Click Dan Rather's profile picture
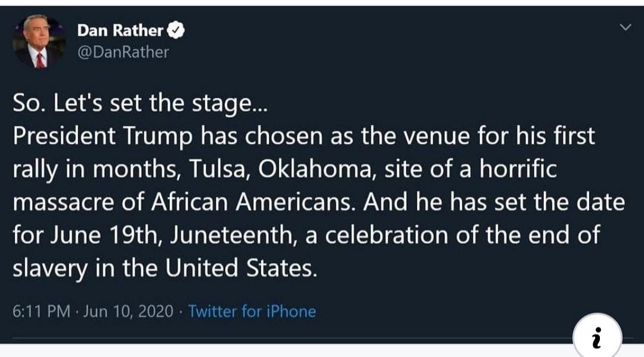 pos(39,42)
